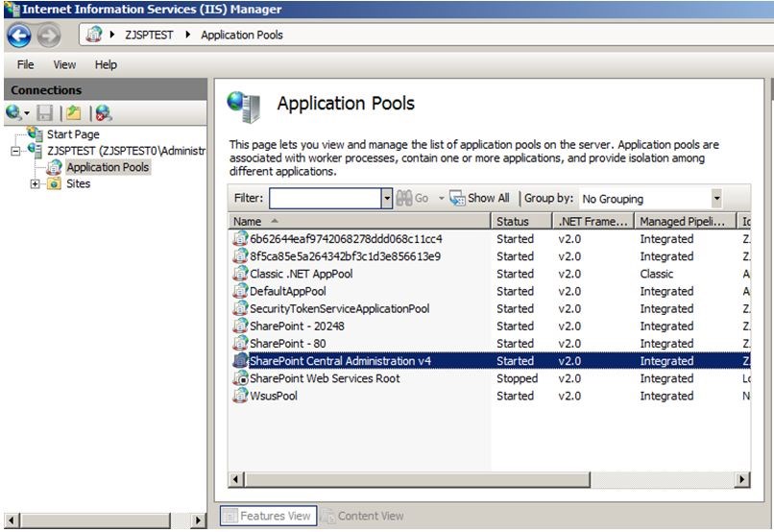Select Sites label in Connections tree
This screenshot has width=774, height=532.
click(x=79, y=183)
